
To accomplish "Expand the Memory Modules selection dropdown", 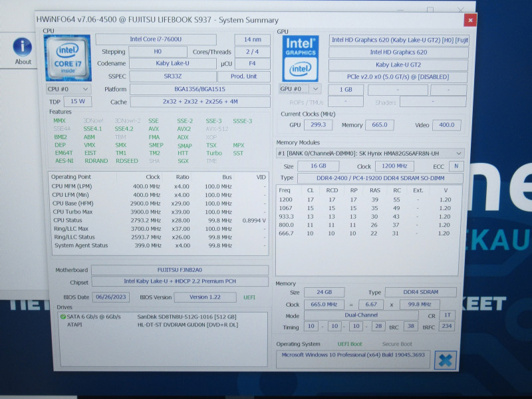I will coord(370,154).
